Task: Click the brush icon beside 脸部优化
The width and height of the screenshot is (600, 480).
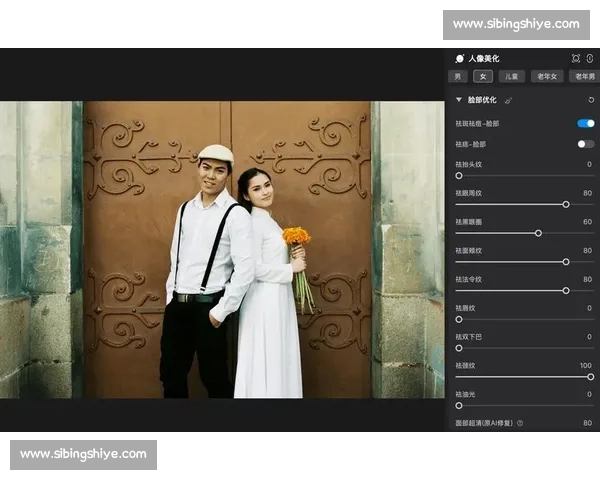Action: click(x=508, y=100)
